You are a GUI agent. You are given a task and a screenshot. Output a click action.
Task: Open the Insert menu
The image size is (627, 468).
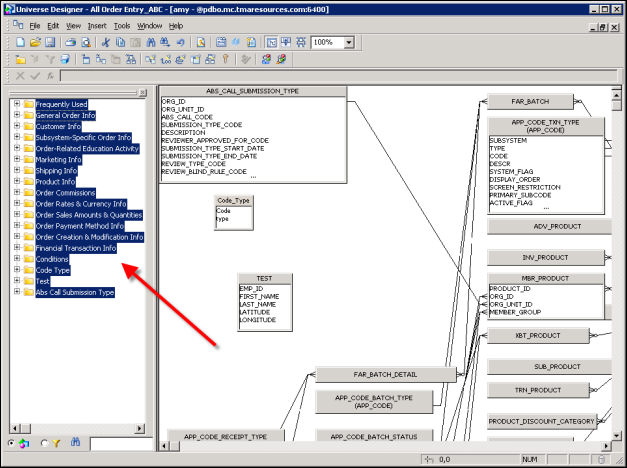click(97, 25)
